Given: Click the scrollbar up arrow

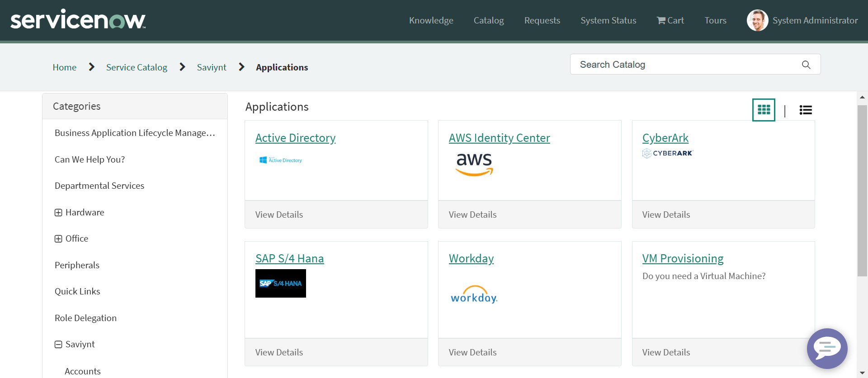Looking at the screenshot, I should click(x=862, y=97).
